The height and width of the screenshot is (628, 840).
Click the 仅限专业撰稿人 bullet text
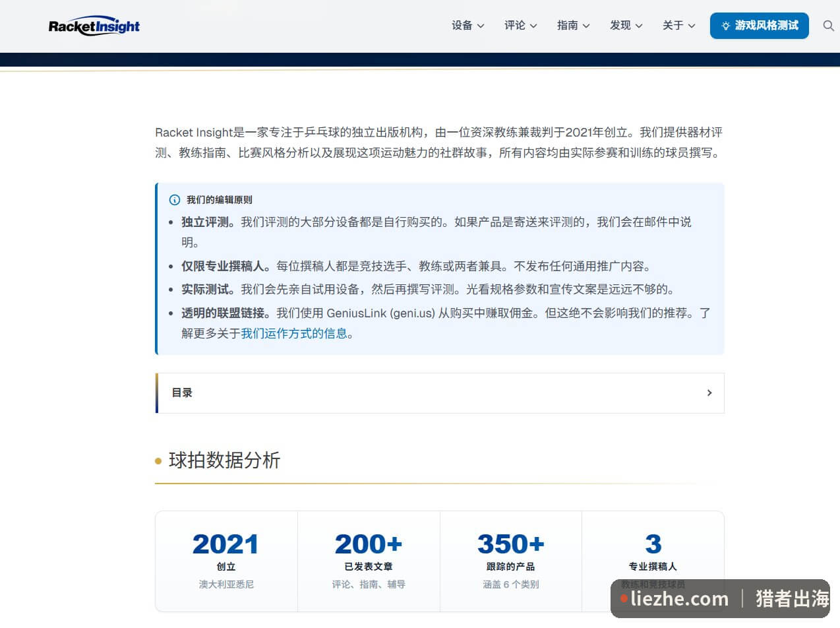click(x=226, y=267)
